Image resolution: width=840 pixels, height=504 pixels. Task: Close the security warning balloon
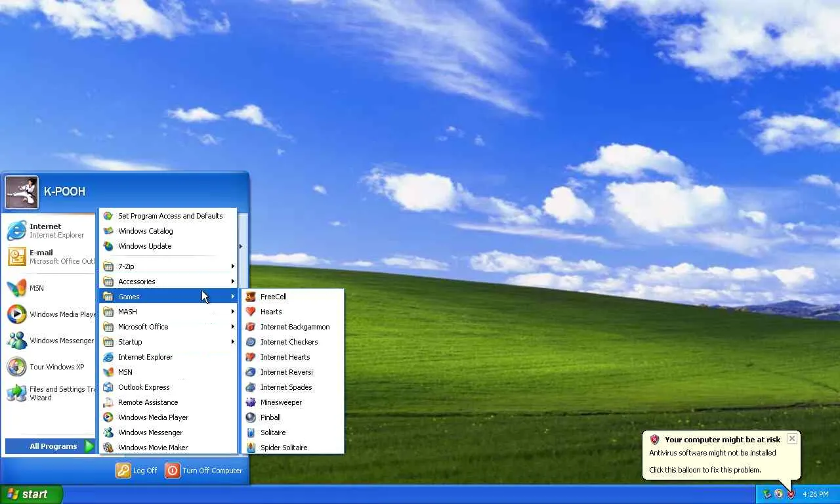point(792,438)
